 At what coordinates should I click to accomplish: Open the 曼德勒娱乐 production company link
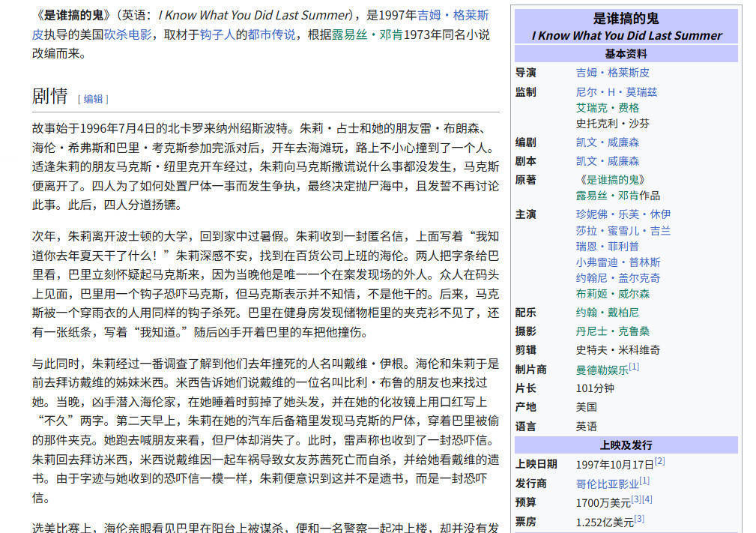(602, 370)
